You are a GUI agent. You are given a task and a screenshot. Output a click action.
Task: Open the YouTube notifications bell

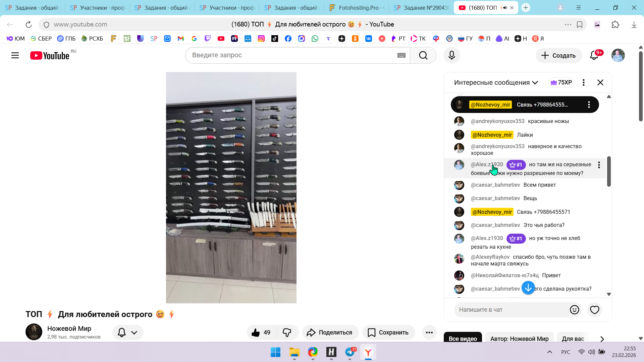594,55
